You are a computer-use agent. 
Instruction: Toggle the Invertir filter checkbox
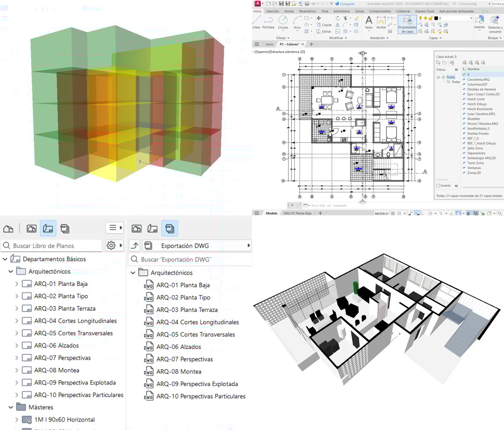438,186
